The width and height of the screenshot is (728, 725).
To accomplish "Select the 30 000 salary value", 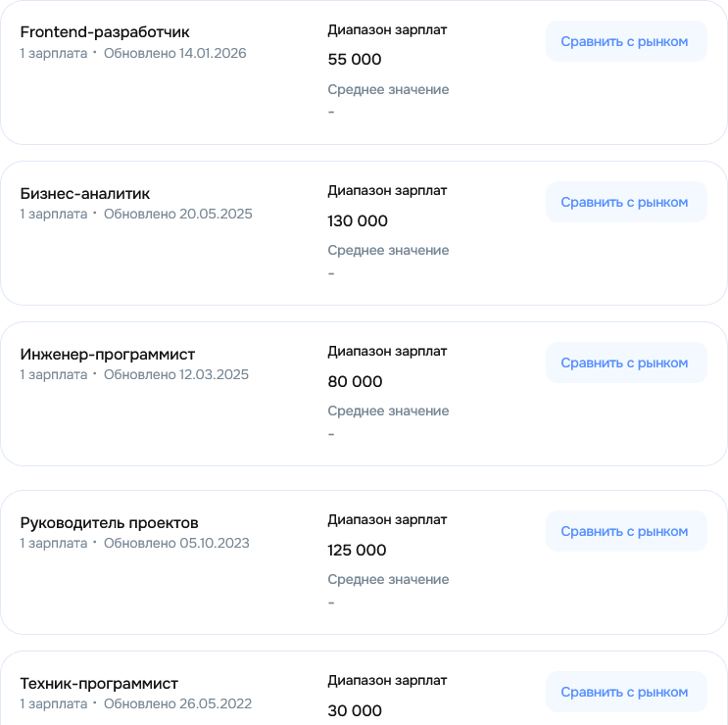I will 355,710.
